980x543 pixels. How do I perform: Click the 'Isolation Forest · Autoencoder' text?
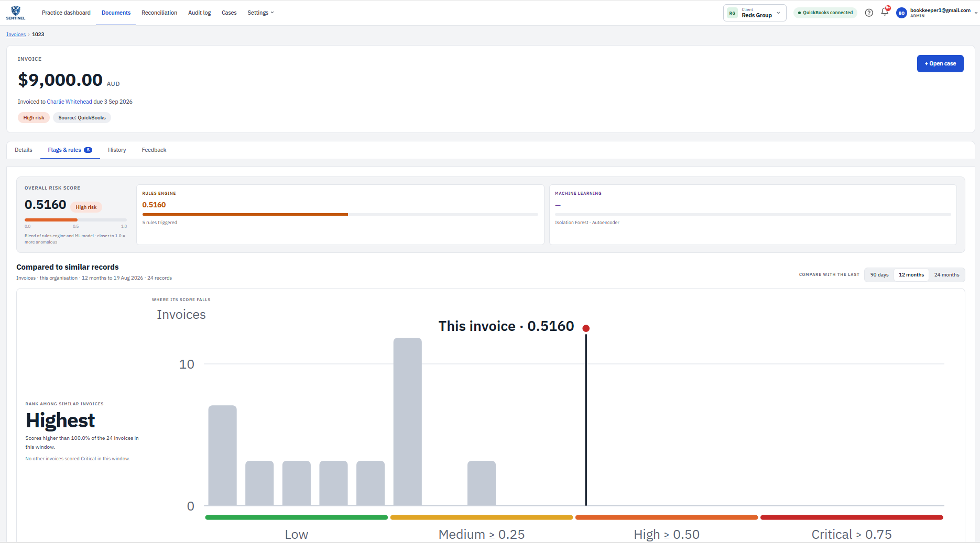pos(587,223)
